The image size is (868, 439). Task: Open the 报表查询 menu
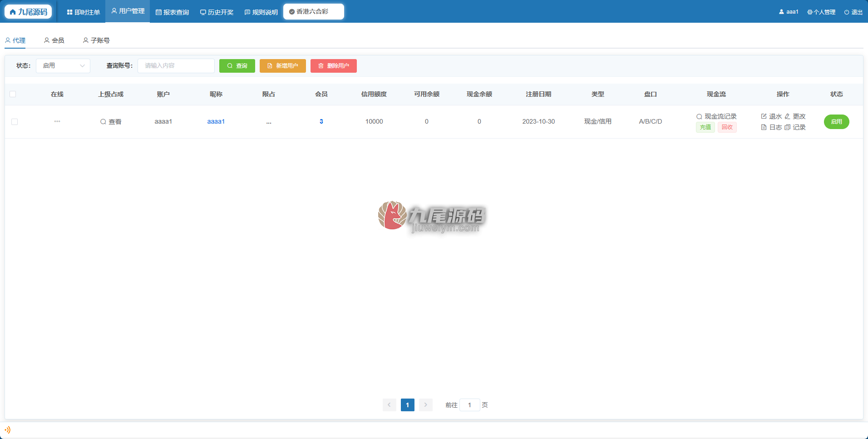coord(172,12)
